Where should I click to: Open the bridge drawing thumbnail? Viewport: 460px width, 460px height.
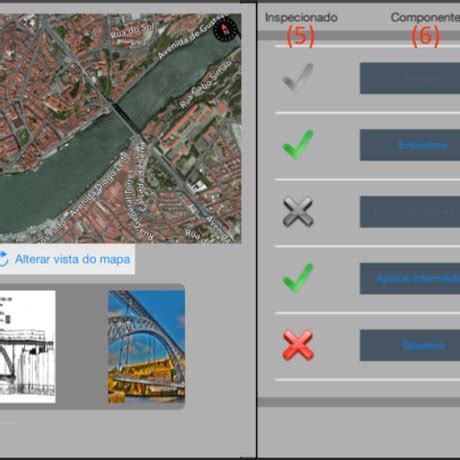click(x=27, y=347)
